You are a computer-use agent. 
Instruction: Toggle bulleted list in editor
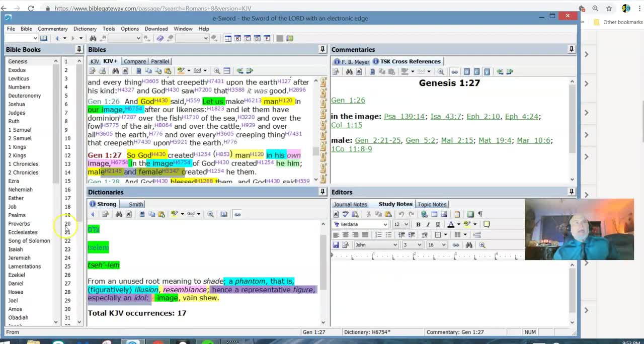pos(388,235)
